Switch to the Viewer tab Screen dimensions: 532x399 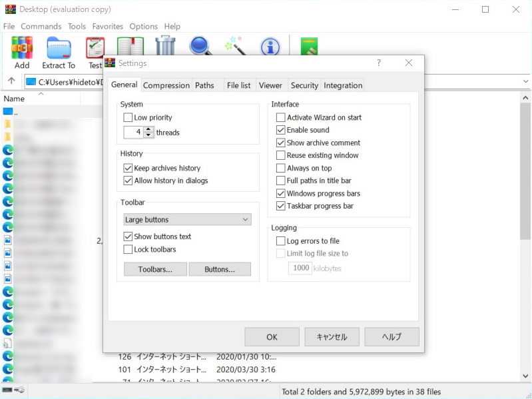pyautogui.click(x=270, y=85)
